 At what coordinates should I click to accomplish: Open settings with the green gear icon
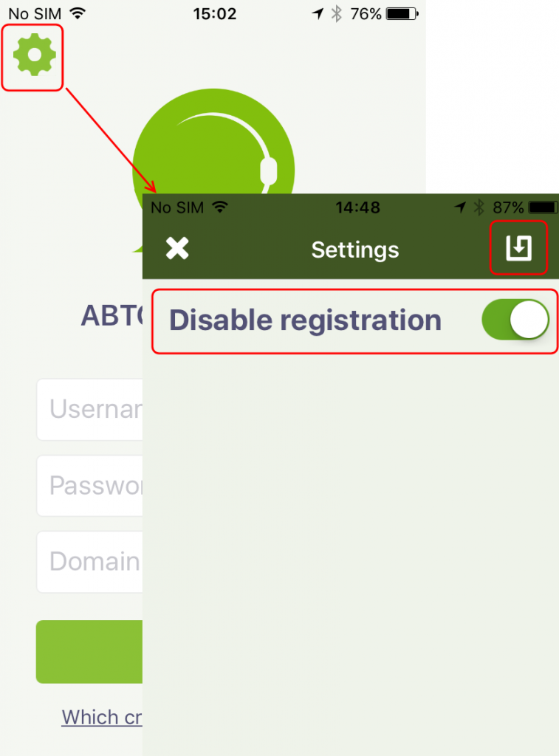coord(34,55)
